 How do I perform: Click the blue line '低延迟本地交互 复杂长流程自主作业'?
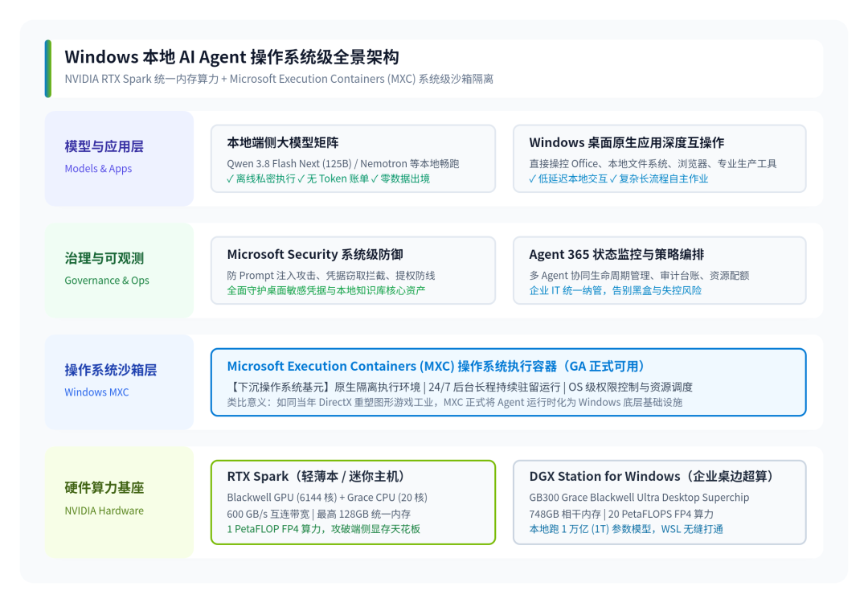pyautogui.click(x=618, y=178)
